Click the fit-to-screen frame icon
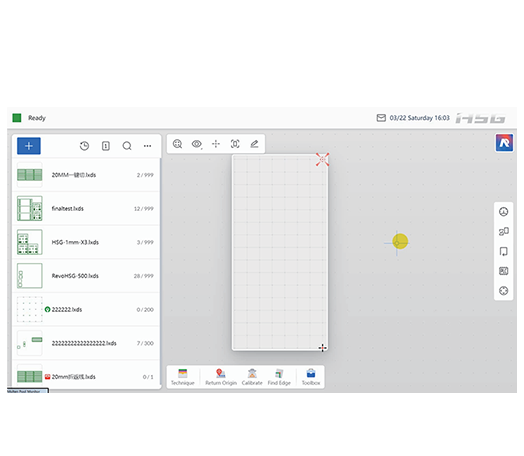The height and width of the screenshot is (456, 524). pyautogui.click(x=235, y=144)
